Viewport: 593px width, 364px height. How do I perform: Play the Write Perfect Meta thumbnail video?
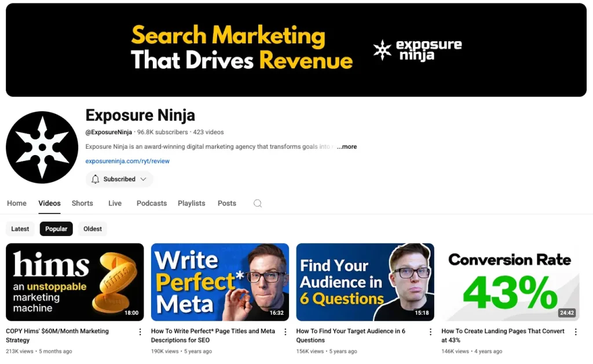(x=220, y=282)
